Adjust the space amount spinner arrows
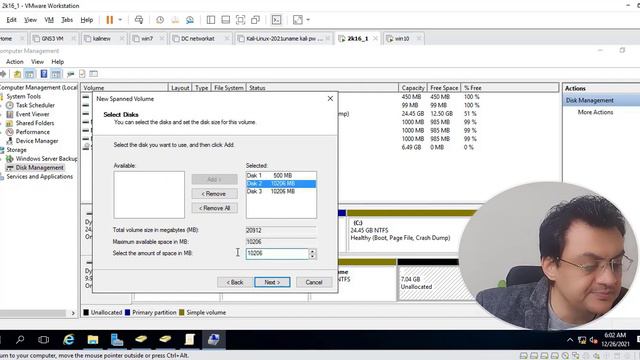 pyautogui.click(x=312, y=253)
